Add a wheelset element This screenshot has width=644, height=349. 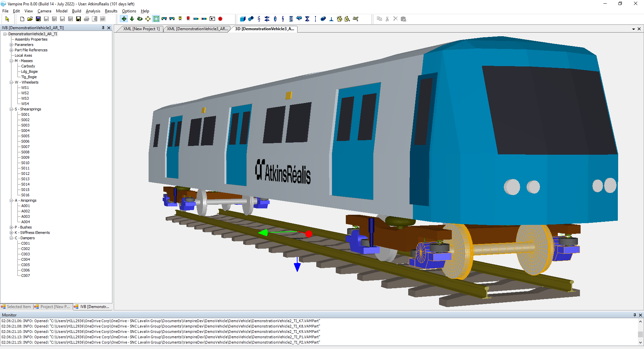point(251,19)
